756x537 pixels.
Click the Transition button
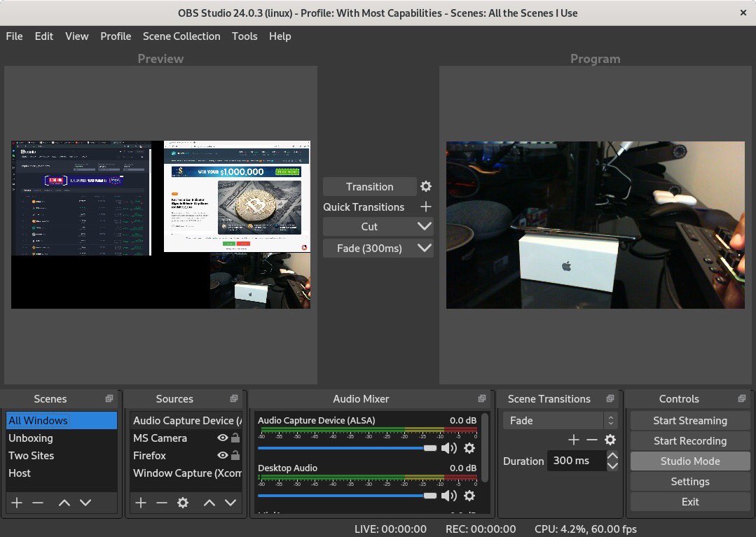pos(369,186)
